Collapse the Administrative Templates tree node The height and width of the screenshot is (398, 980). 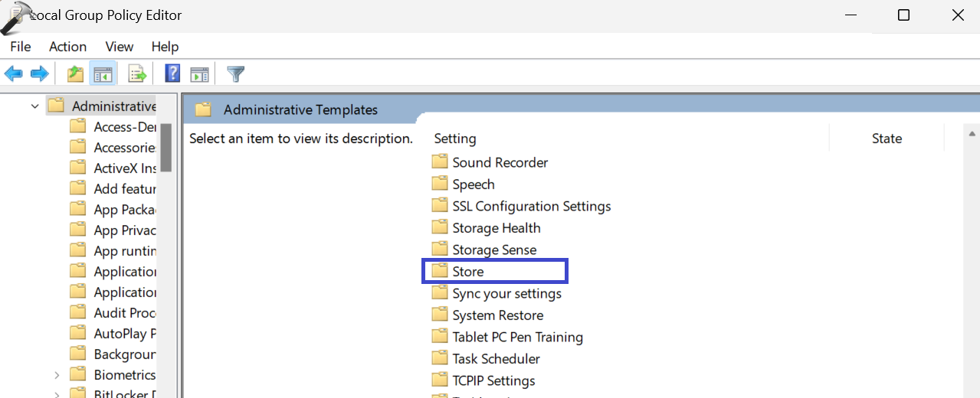click(x=34, y=106)
